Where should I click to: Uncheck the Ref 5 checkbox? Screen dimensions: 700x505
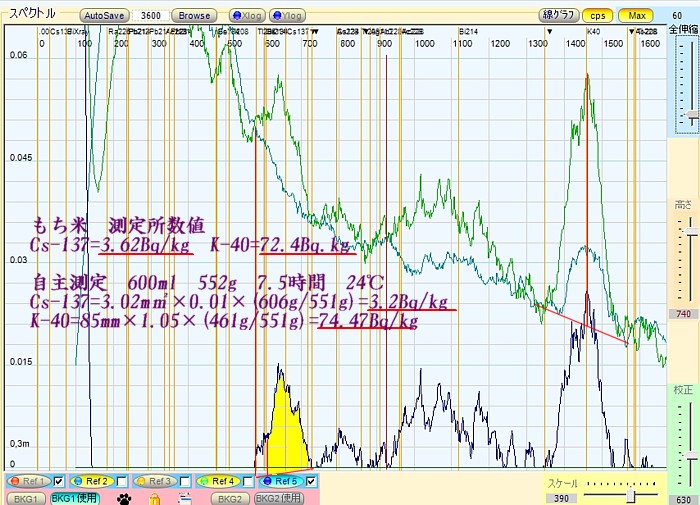[x=312, y=482]
